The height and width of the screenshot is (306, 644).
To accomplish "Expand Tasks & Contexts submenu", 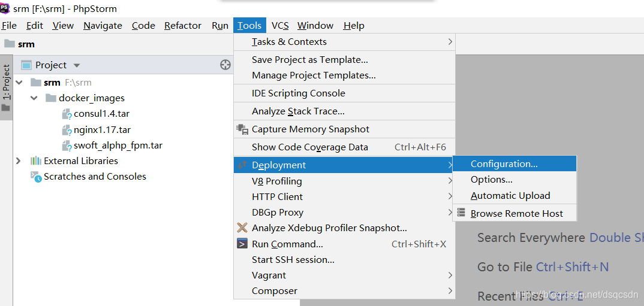I will pos(450,41).
